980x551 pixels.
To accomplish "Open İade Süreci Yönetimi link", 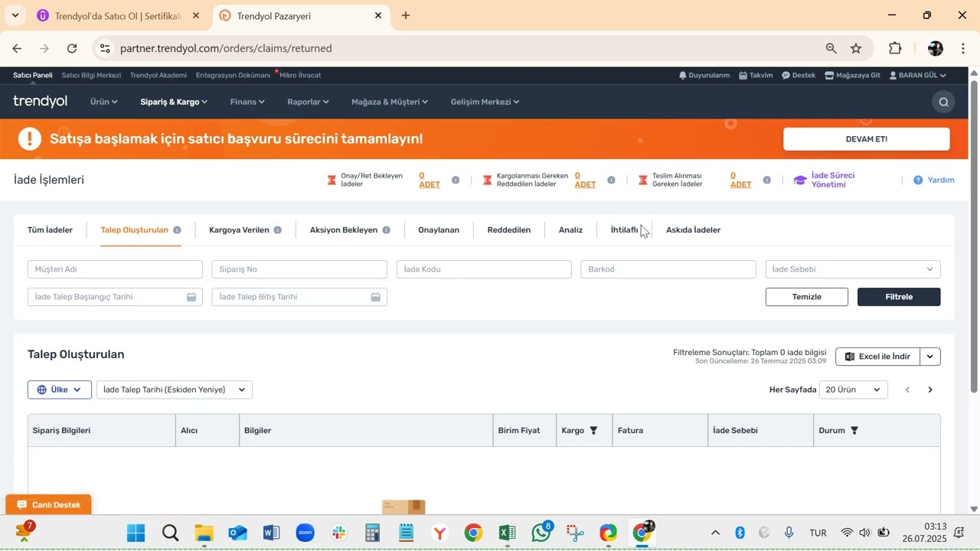I will click(824, 181).
